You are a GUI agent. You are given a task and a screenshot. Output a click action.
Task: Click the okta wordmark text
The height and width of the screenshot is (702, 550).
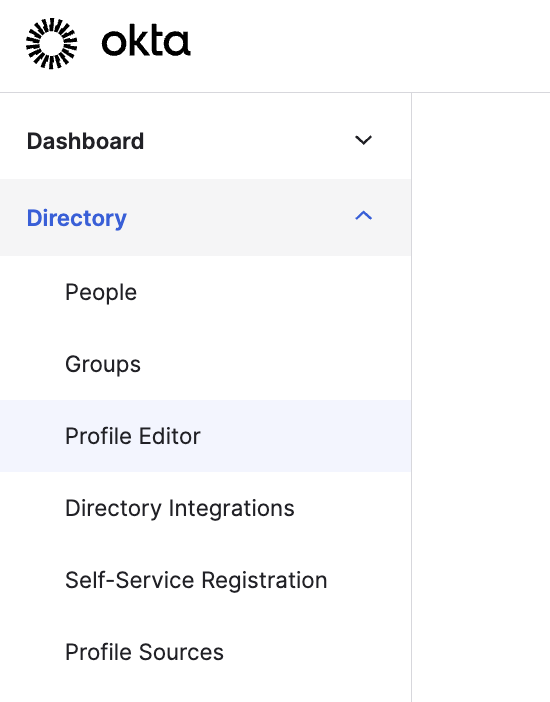pos(146,42)
